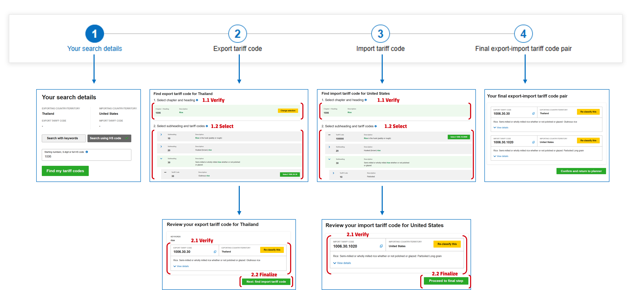Expand subheading 10 in export tariff list
This screenshot has width=644, height=290.
(x=161, y=135)
